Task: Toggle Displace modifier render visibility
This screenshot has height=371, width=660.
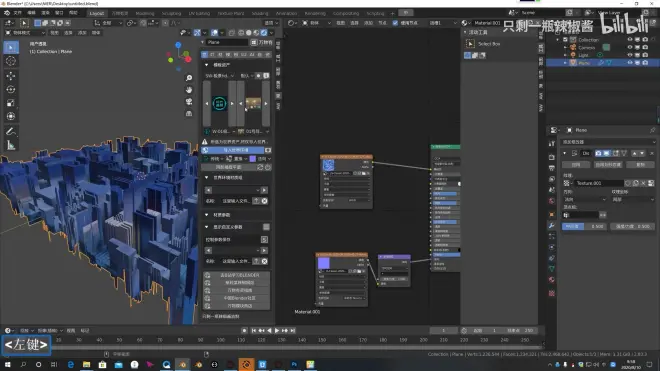Action: [598, 153]
